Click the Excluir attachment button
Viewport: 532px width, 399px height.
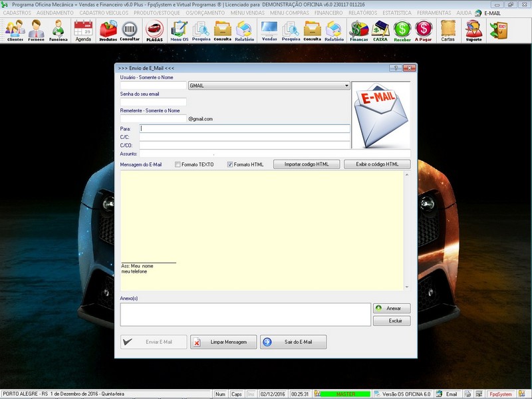(392, 321)
